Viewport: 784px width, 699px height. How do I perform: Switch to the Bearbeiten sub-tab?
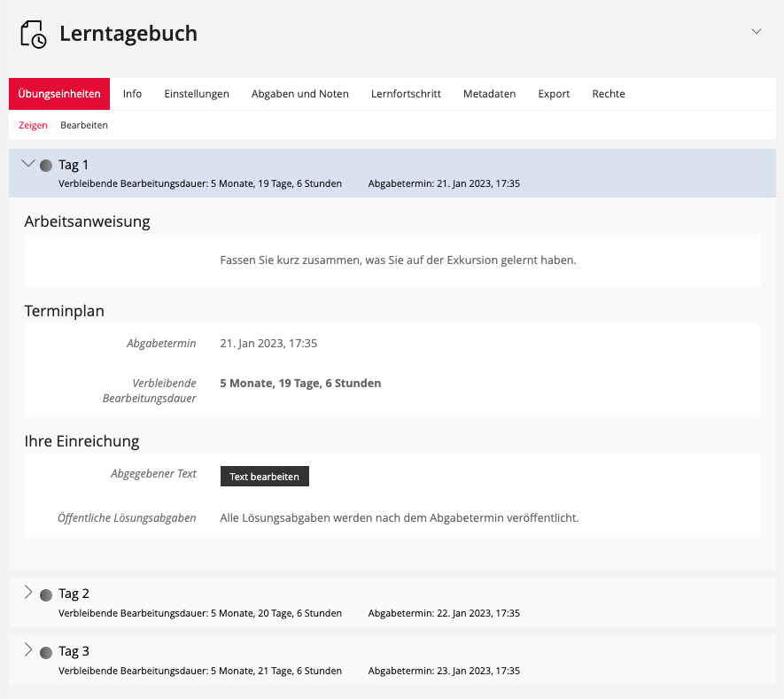84,125
